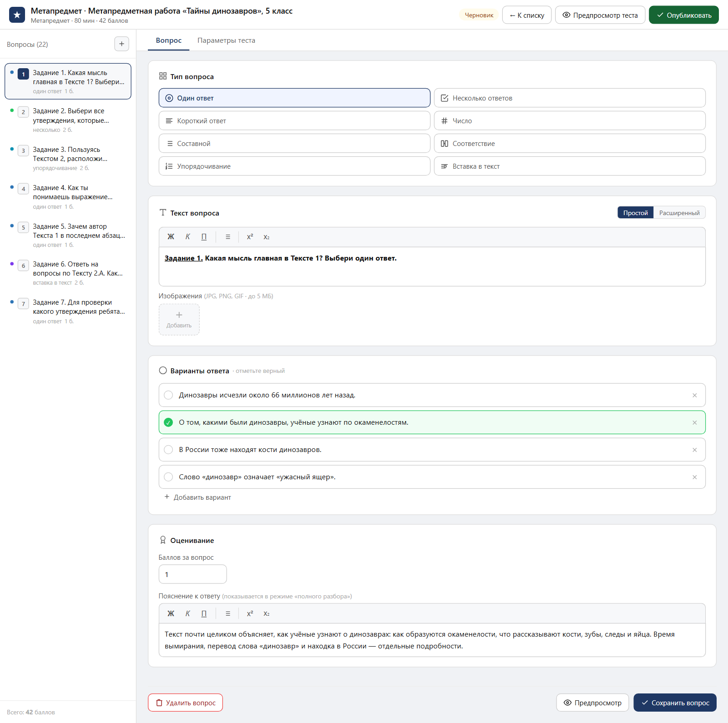This screenshot has height=723, width=728.
Task: Insert list in question text toolbar
Action: (x=228, y=237)
